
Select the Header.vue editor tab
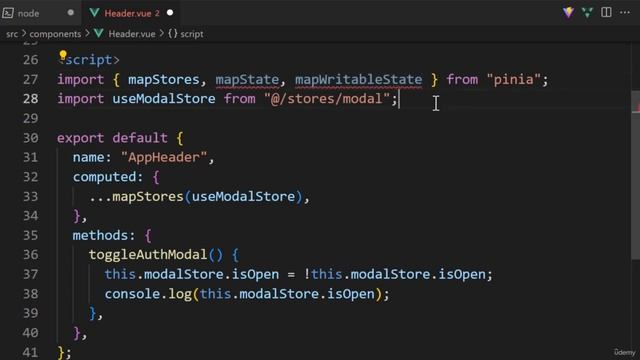pos(131,13)
